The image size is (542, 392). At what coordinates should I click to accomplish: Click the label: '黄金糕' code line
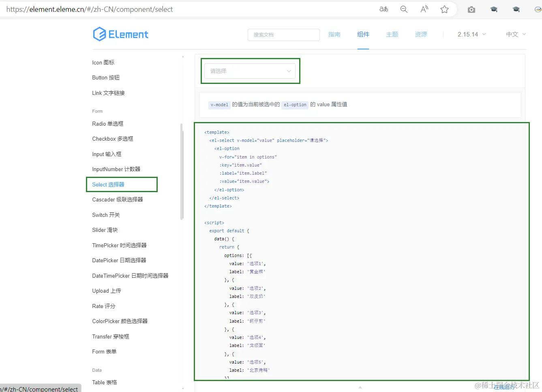point(248,272)
